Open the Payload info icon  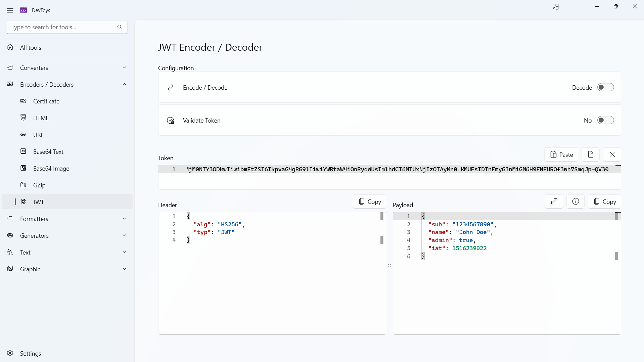(576, 201)
